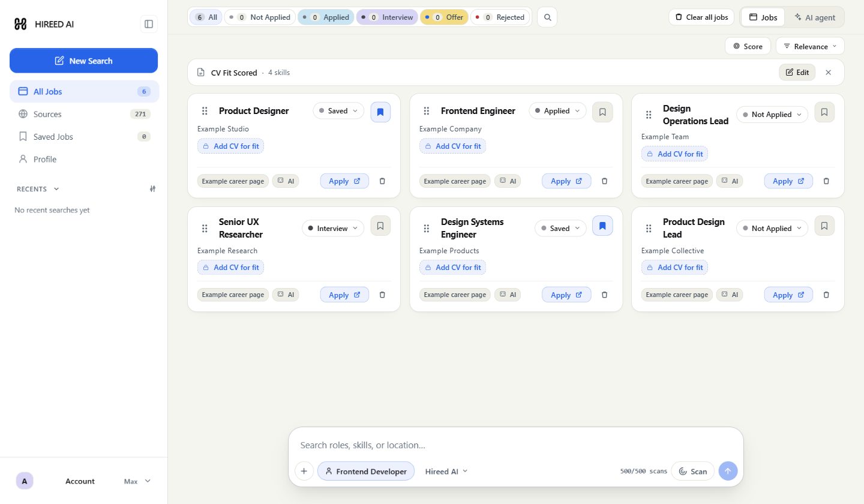Open recents filter settings icon
This screenshot has height=504, width=864.
[x=153, y=189]
